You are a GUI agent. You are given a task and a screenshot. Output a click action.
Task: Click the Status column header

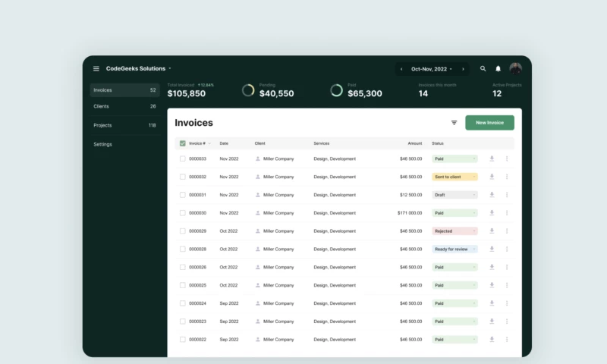tap(438, 143)
